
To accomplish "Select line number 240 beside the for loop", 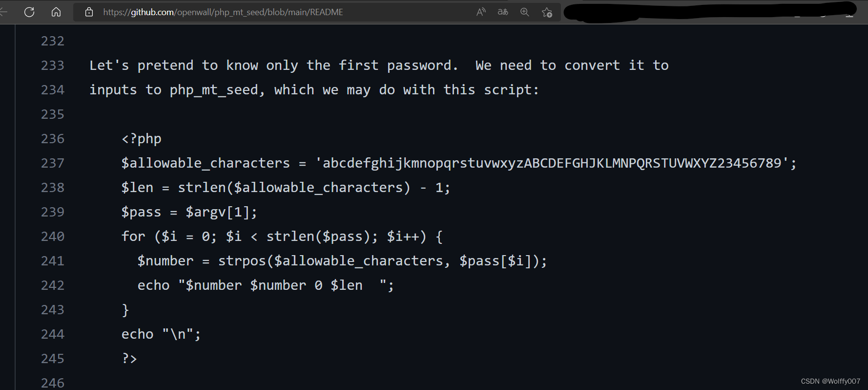I will pyautogui.click(x=53, y=237).
